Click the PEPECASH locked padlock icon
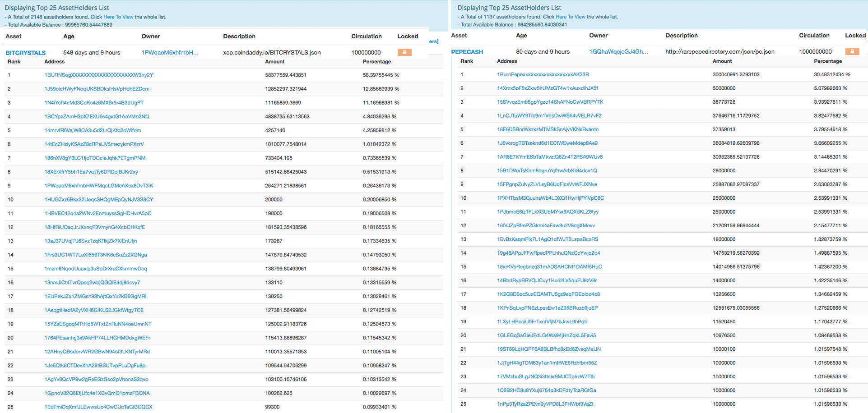 coord(852,51)
